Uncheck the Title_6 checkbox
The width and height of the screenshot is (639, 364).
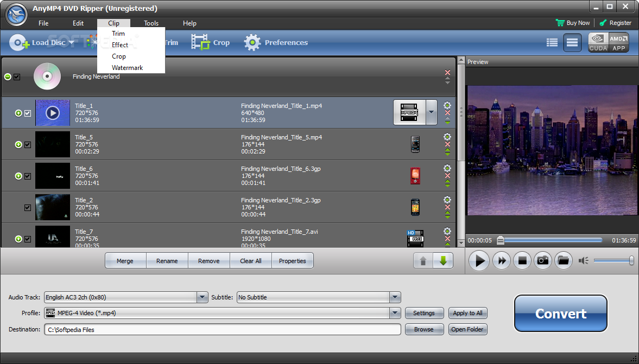28,176
